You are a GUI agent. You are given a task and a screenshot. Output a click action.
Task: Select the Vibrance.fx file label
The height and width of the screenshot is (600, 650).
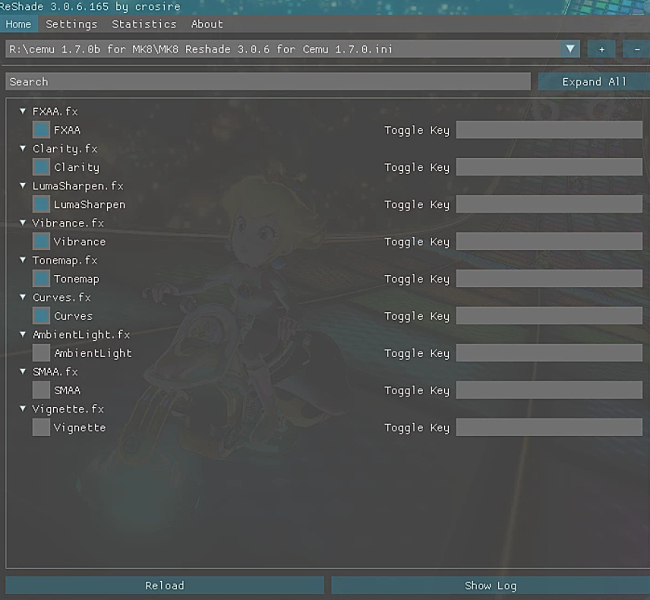click(x=68, y=223)
